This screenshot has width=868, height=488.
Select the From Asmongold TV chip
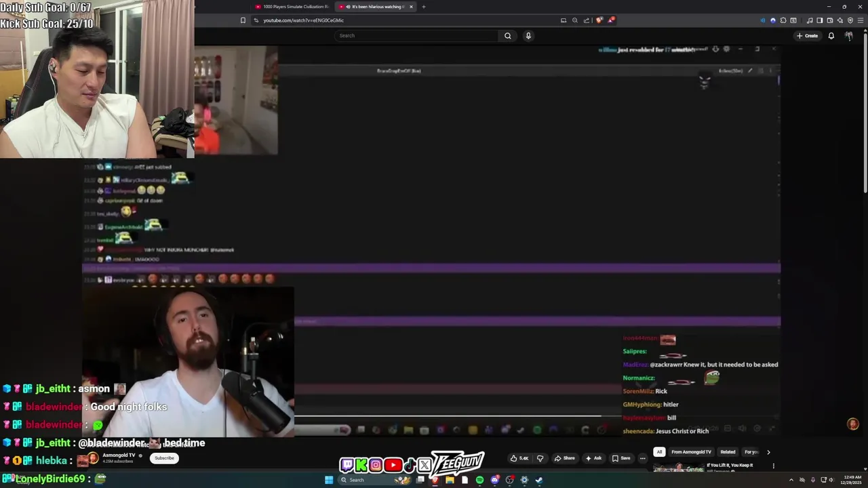(x=691, y=452)
